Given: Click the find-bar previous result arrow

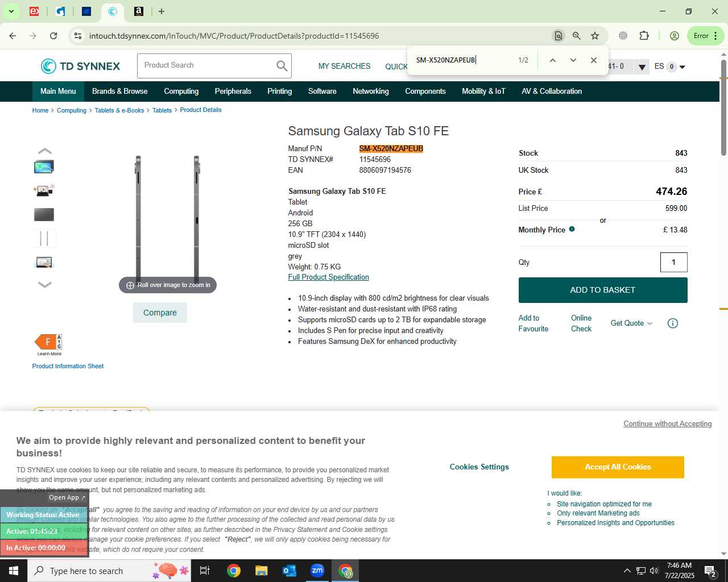Looking at the screenshot, I should (552, 60).
